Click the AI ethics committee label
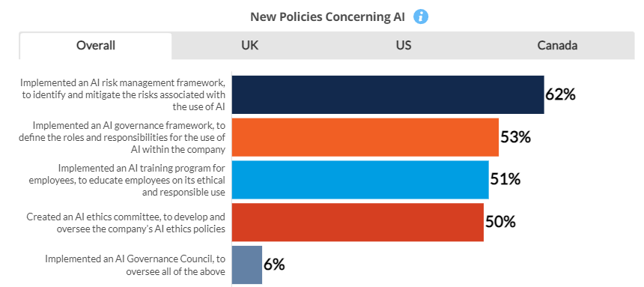Image resolution: width=644 pixels, height=287 pixels. [x=126, y=223]
